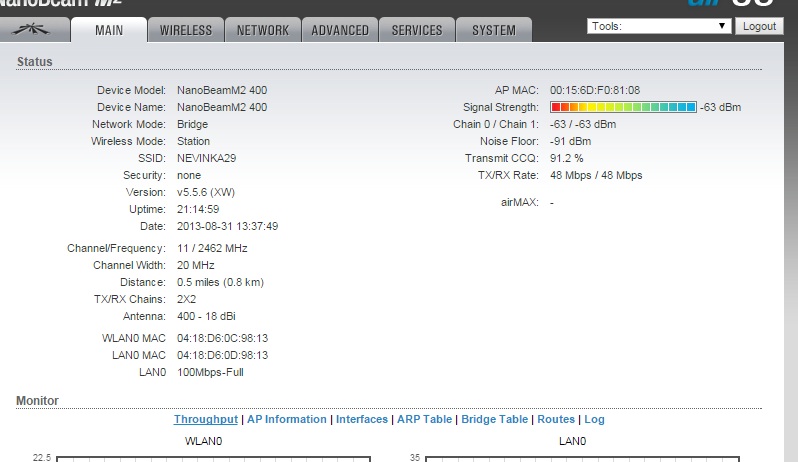
Task: Click the LAN0 speed 100Mbps-Full
Action: coord(210,372)
